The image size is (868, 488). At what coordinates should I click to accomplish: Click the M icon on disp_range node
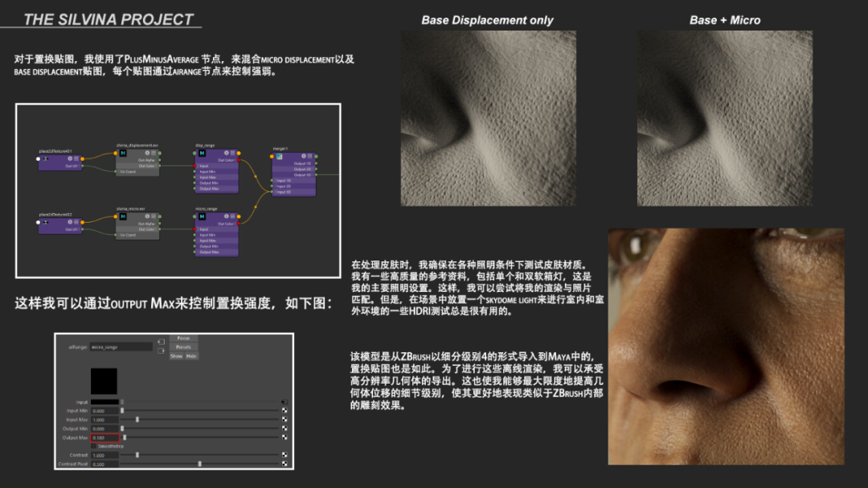(202, 153)
